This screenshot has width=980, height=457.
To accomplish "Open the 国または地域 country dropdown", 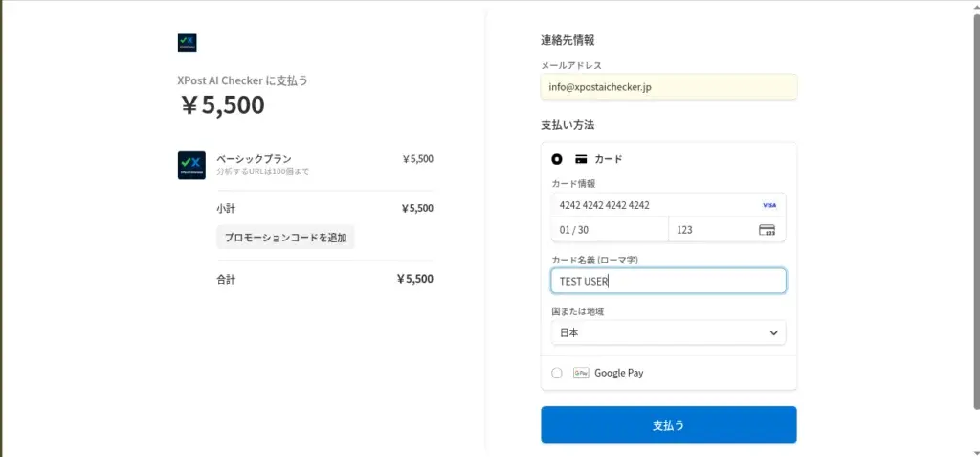I will 668,332.
